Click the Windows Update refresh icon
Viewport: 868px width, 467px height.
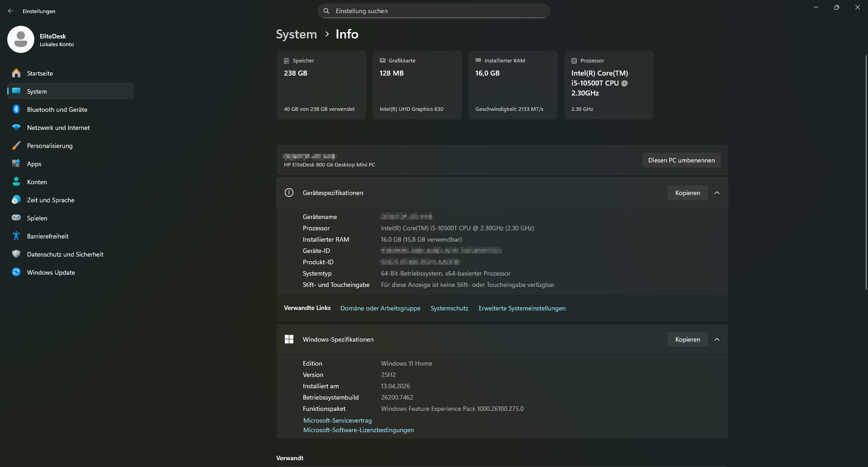[x=16, y=272]
